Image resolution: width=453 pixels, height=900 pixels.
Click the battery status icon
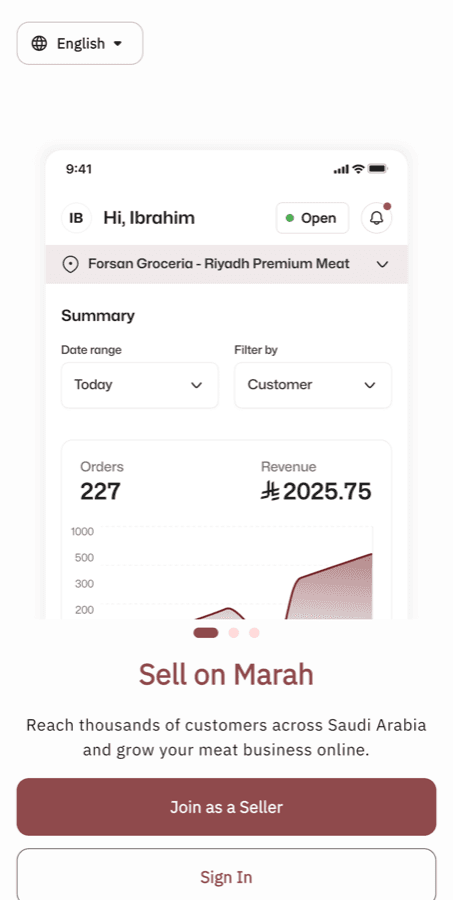(x=378, y=169)
